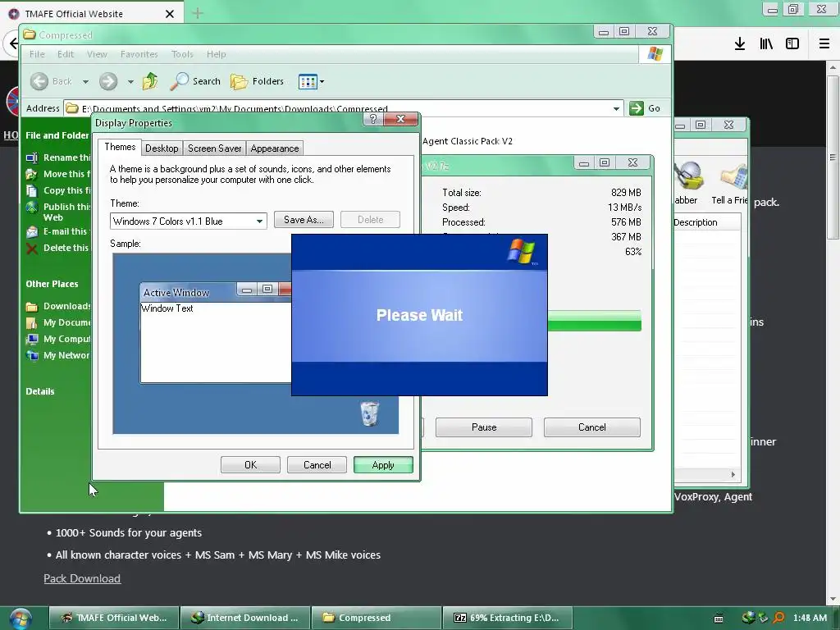Click the Move this file task icon
Screen dimensions: 840x630
click(32, 174)
